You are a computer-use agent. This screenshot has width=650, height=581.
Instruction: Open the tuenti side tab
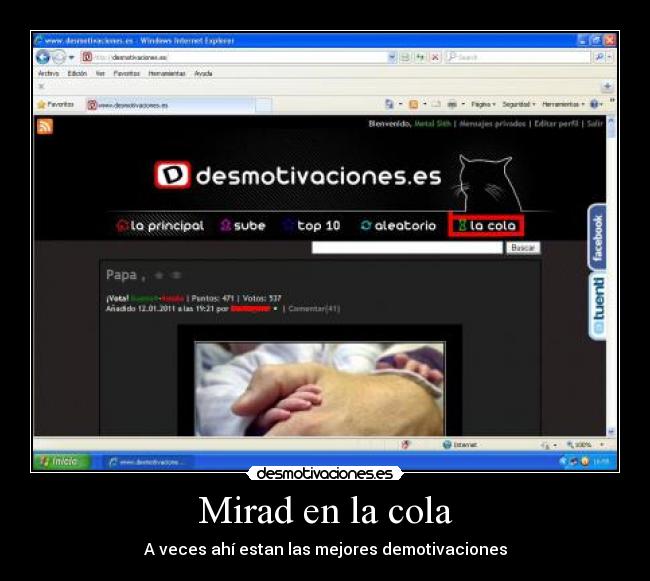coord(597,306)
